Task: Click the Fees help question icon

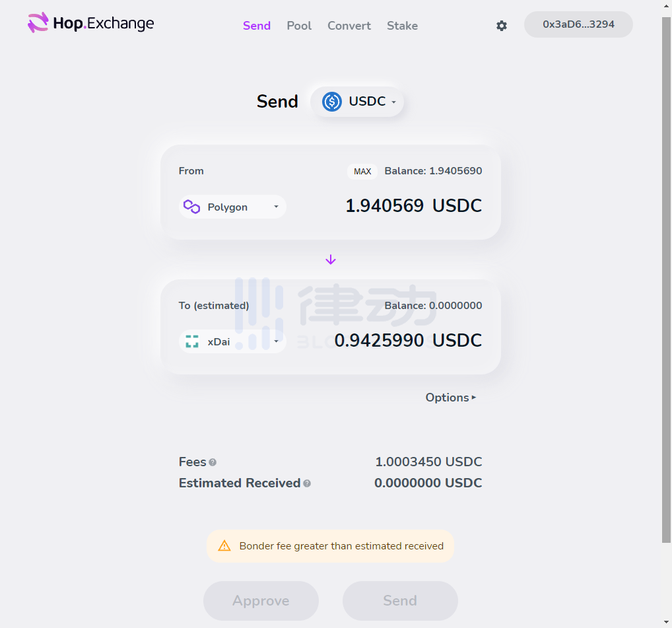Action: [213, 462]
